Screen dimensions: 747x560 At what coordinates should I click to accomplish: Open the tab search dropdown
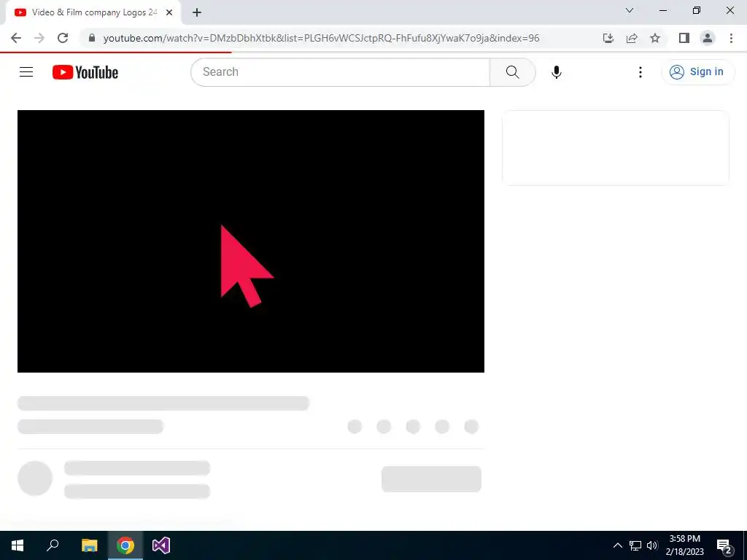(630, 10)
